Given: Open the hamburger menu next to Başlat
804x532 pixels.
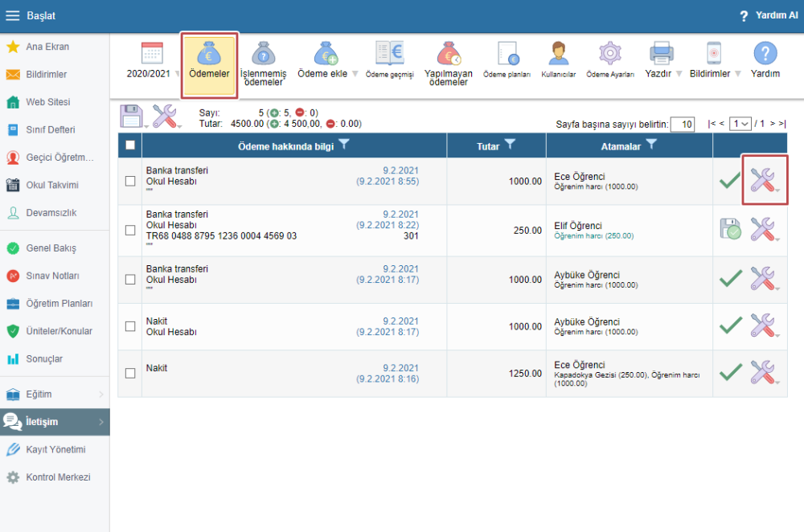Looking at the screenshot, I should tap(12, 15).
